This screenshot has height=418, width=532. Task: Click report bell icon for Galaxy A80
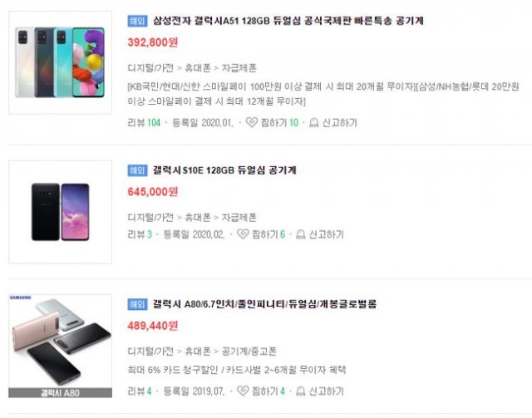301,391
